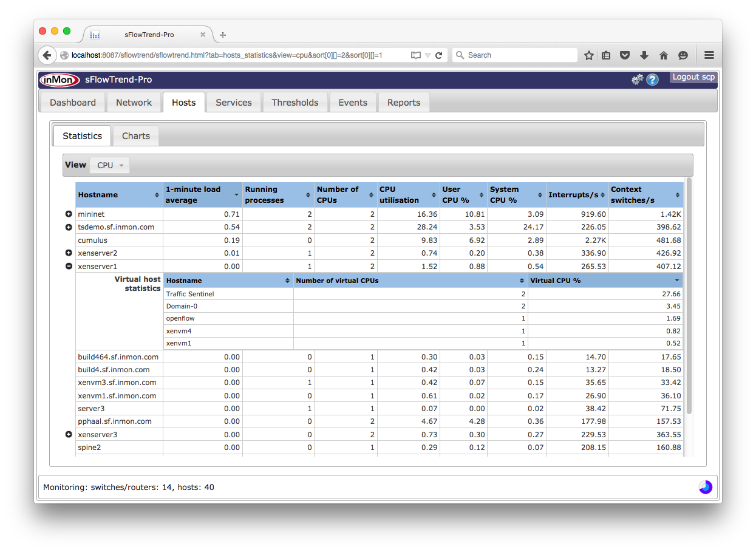
Task: Open the Services tab
Action: pos(234,103)
